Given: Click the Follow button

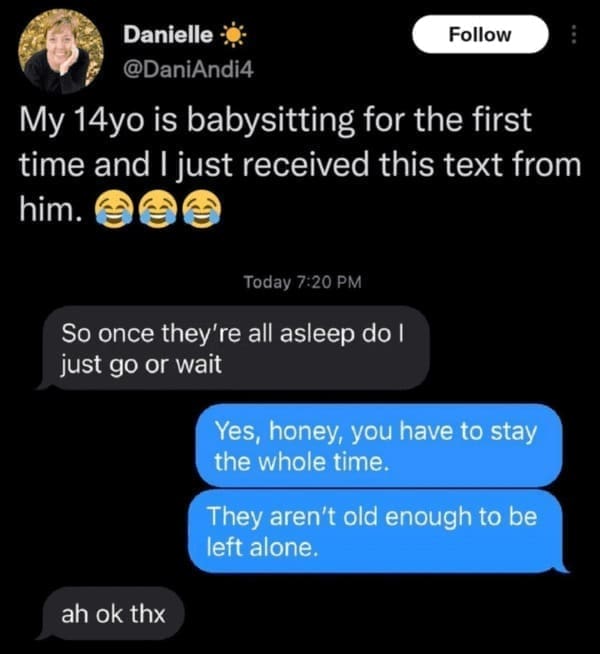Looking at the screenshot, I should tap(480, 34).
